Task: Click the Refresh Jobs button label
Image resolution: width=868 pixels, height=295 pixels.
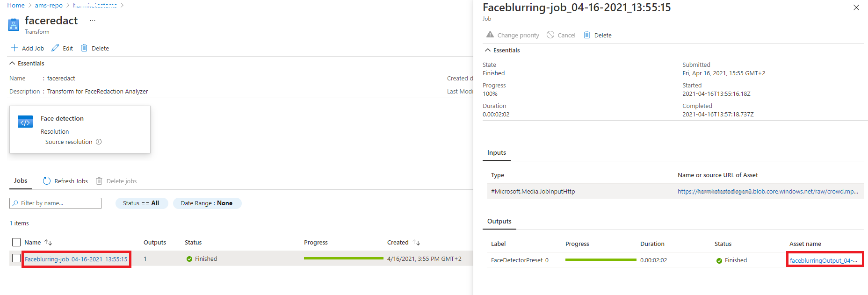Action: pyautogui.click(x=71, y=181)
